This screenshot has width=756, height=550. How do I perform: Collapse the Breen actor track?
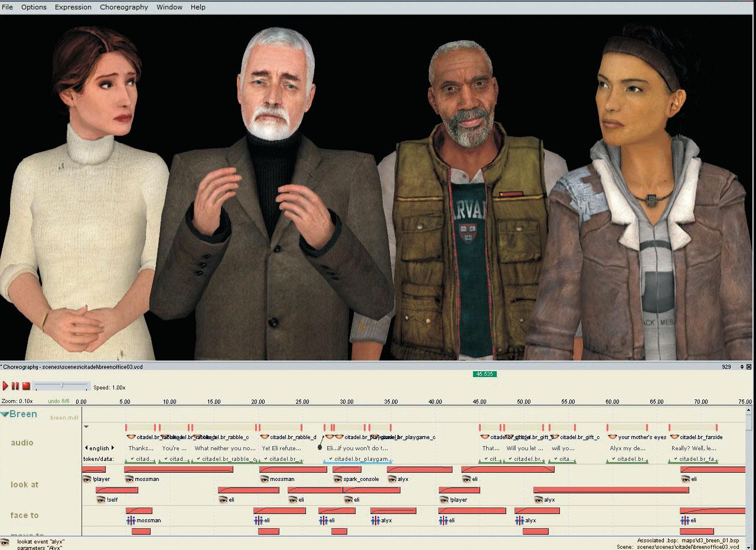tap(5, 414)
